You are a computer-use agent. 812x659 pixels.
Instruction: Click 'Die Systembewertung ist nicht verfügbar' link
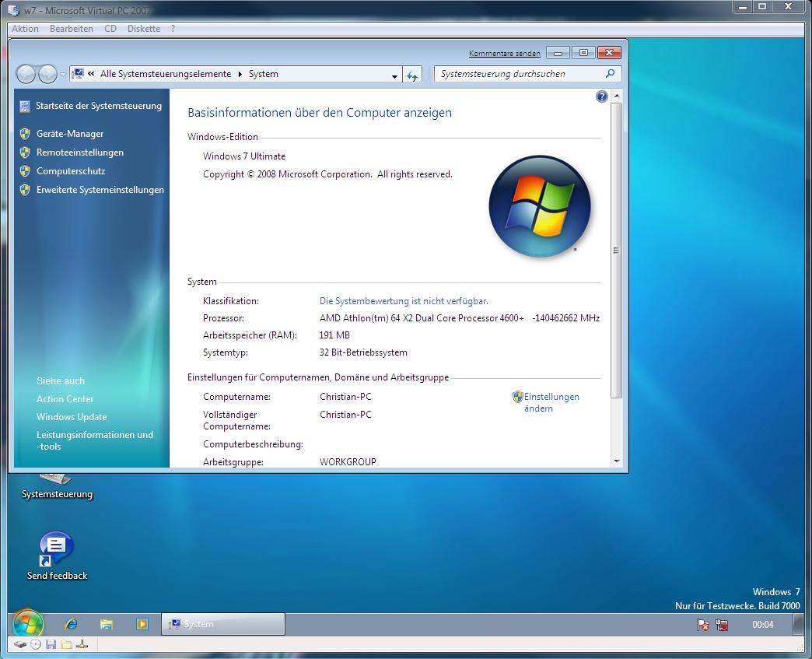click(x=404, y=301)
